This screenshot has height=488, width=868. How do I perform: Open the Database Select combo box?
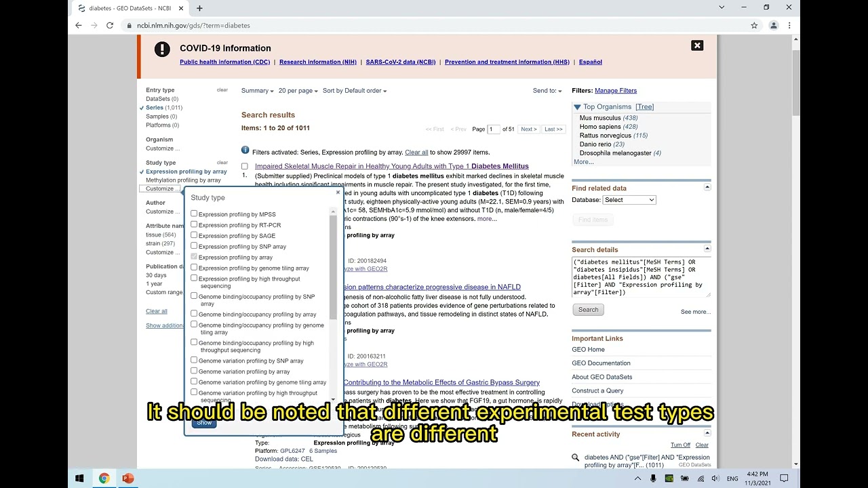pyautogui.click(x=629, y=200)
